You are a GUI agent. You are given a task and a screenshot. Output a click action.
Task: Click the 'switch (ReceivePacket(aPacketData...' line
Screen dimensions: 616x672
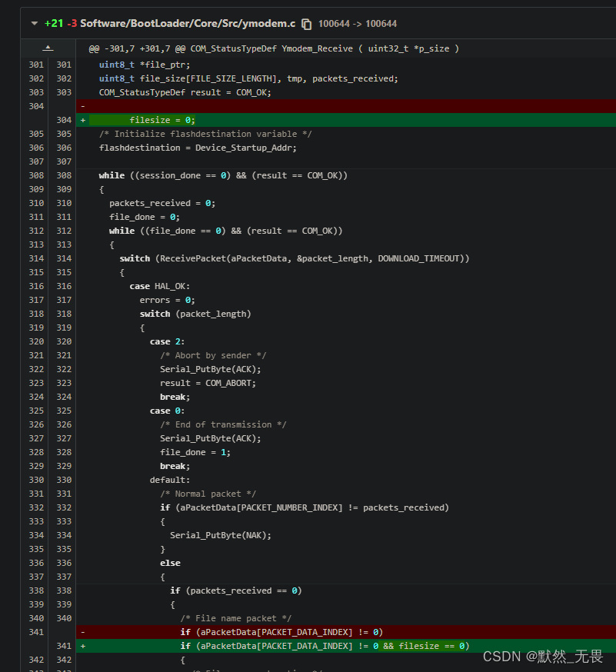pos(295,258)
